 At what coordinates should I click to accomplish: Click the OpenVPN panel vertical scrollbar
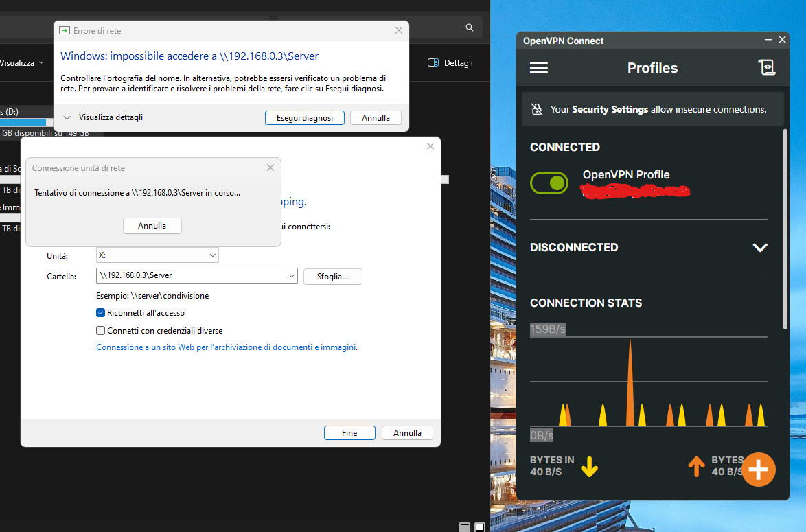pyautogui.click(x=785, y=229)
